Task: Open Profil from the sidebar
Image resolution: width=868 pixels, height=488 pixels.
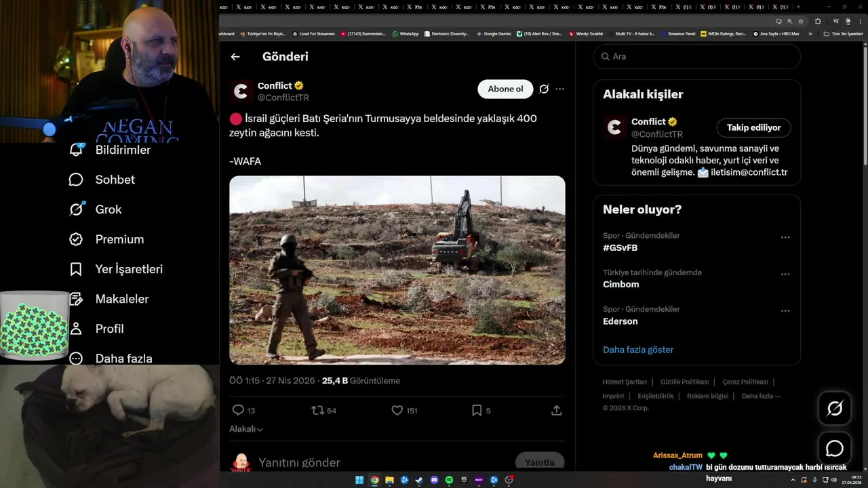Action: tap(96, 329)
